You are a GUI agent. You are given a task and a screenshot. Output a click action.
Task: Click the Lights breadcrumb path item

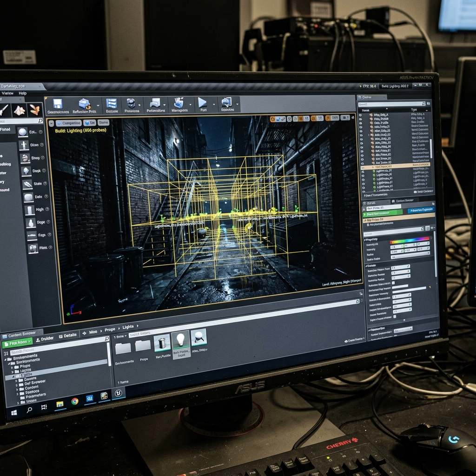coord(128,327)
